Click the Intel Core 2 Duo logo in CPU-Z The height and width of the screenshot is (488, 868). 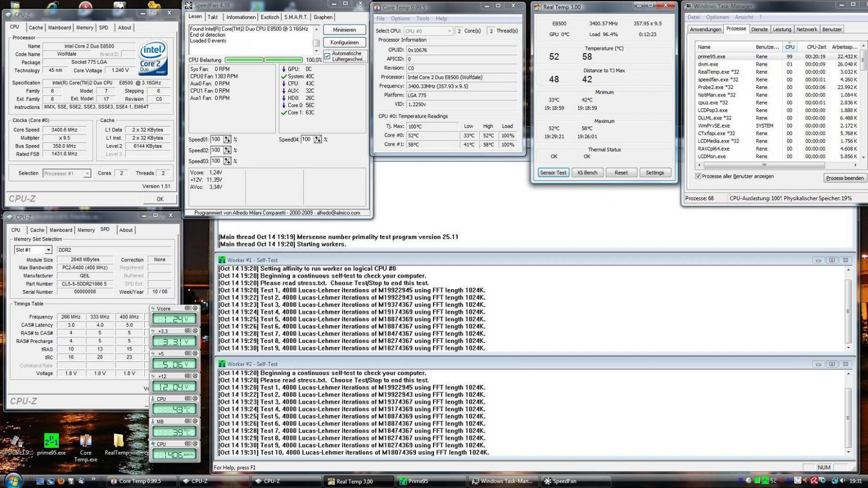pos(153,57)
